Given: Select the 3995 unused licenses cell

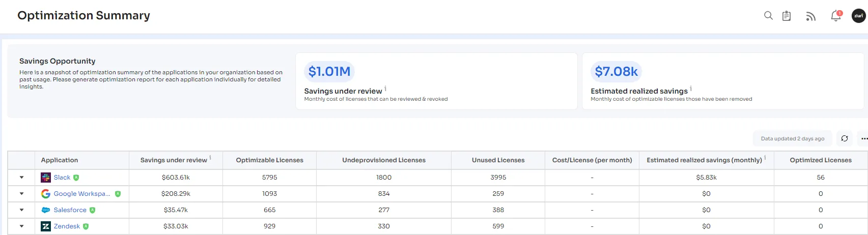Looking at the screenshot, I should point(498,178).
